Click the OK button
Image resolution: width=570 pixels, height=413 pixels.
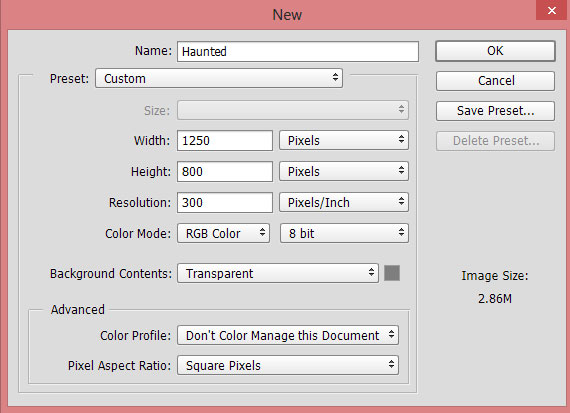point(495,51)
